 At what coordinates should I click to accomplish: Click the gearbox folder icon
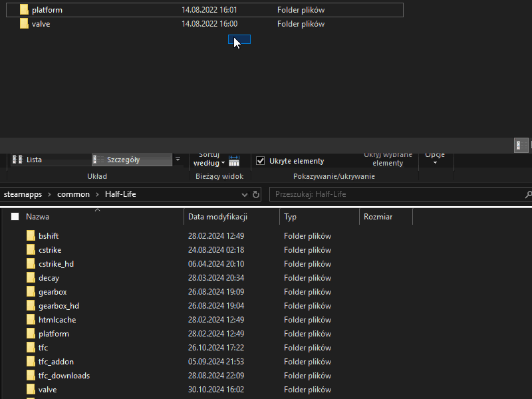tap(31, 292)
